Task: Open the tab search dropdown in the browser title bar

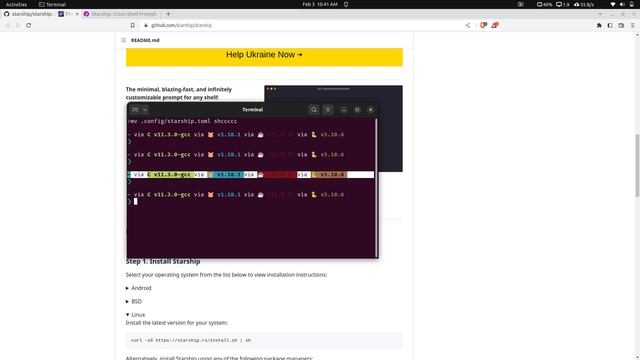Action: click(x=600, y=14)
